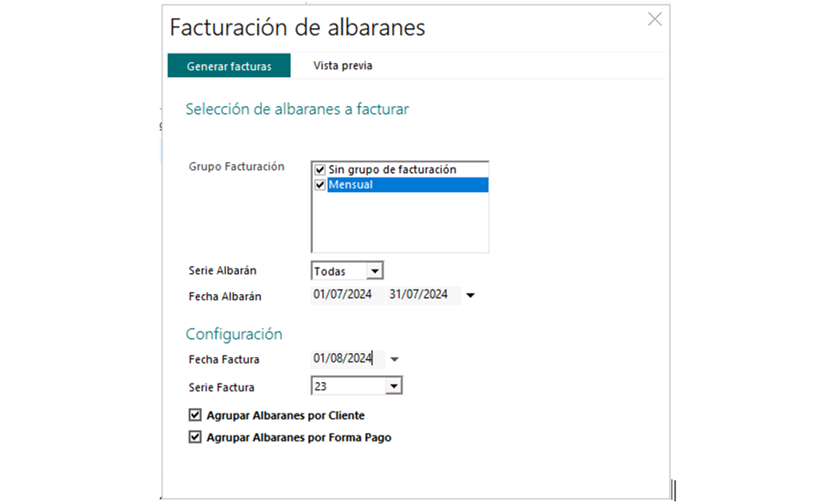Edit the Fecha Albarán start date 01/07/2024
This screenshot has height=504, width=814.
click(342, 294)
